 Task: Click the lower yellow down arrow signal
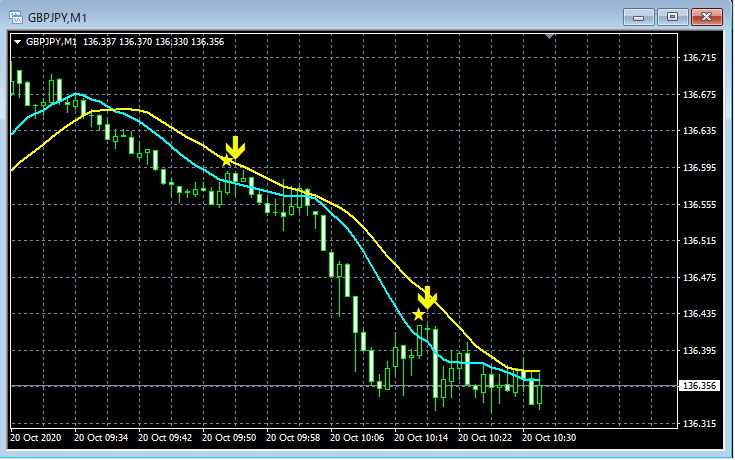coord(427,297)
